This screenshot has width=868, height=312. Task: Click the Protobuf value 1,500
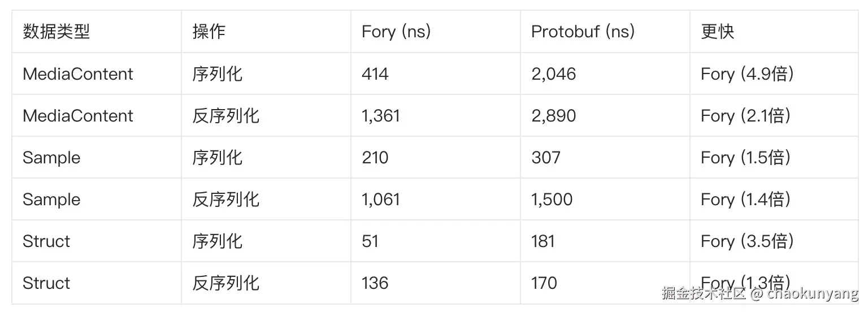coord(552,200)
